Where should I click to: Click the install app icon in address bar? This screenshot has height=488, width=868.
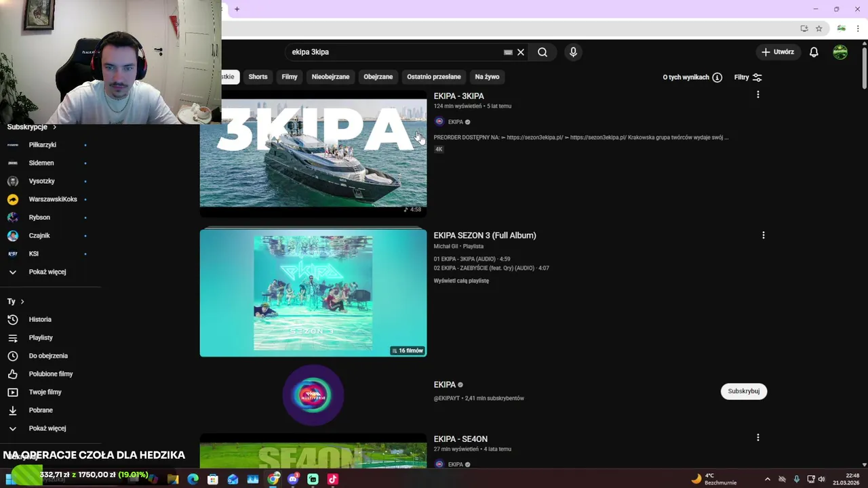coord(804,28)
